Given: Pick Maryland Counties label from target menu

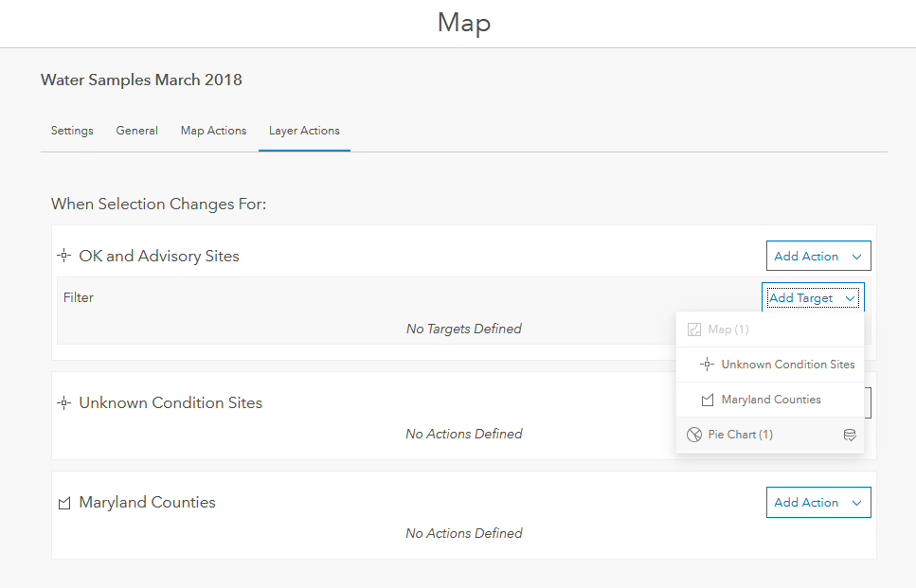Looking at the screenshot, I should (771, 400).
